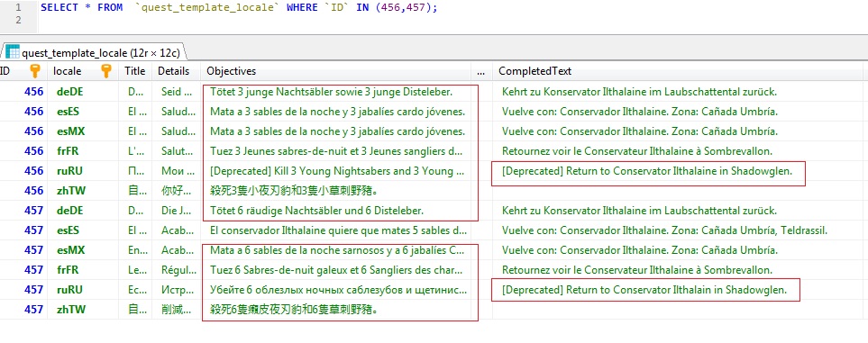Viewport: 868px width, 343px height.
Task: Select '[Deprecated] Kill 3 Young Nightsabers' objectives cell
Action: 335,171
